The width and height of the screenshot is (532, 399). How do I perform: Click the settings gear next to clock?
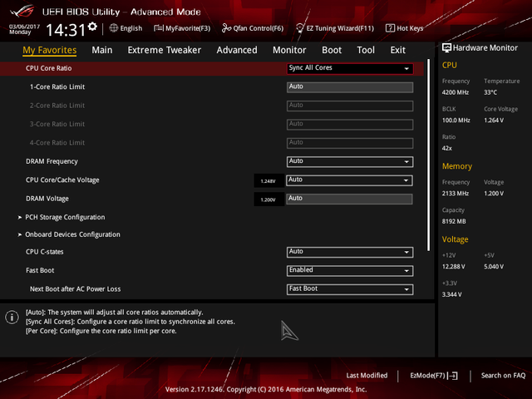click(92, 27)
